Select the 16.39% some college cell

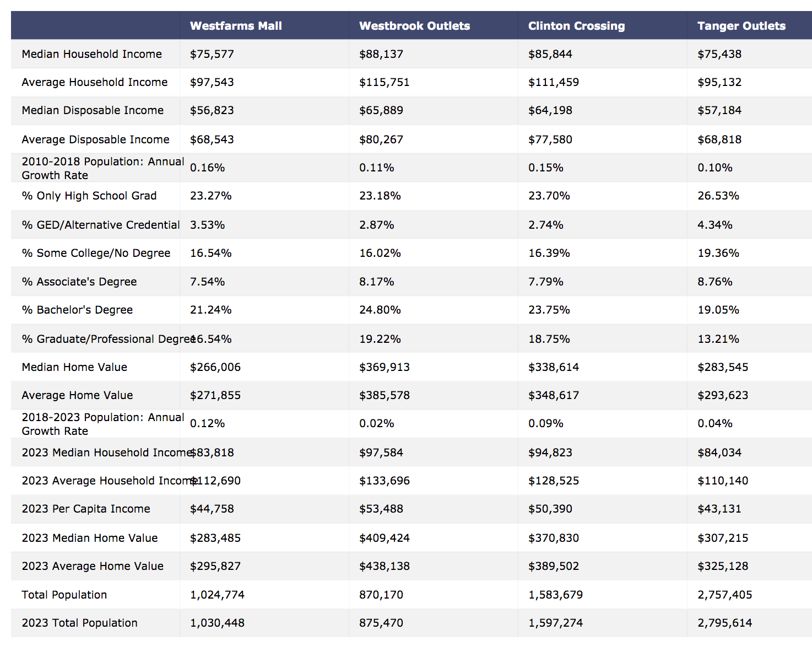point(549,253)
